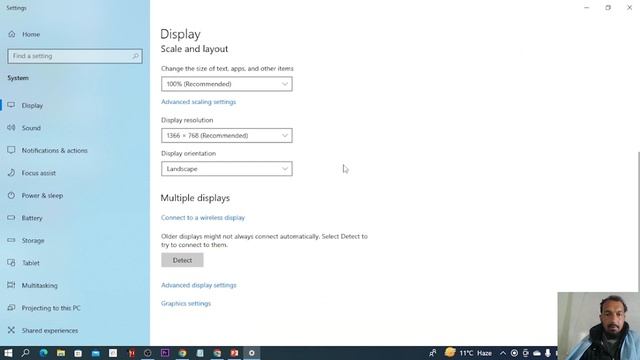
Task: Click the Focus assist moon icon
Action: point(11,173)
